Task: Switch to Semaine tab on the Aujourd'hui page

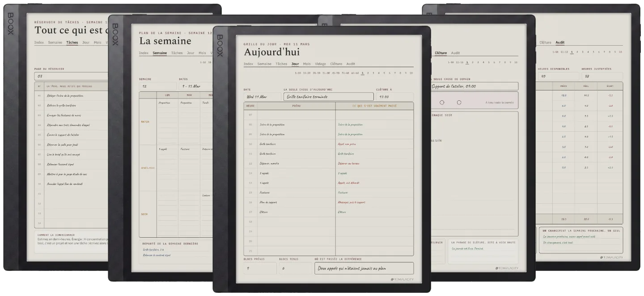Action: [x=264, y=64]
